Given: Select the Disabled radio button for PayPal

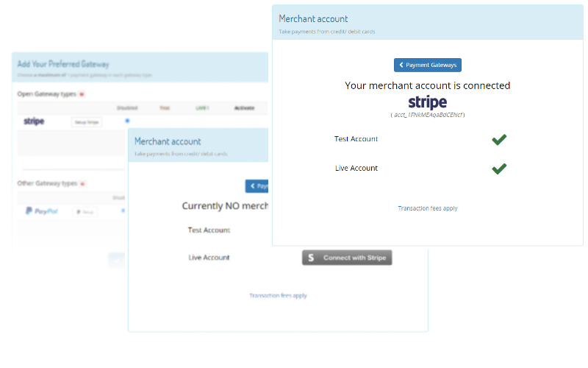Looking at the screenshot, I should coord(123,210).
